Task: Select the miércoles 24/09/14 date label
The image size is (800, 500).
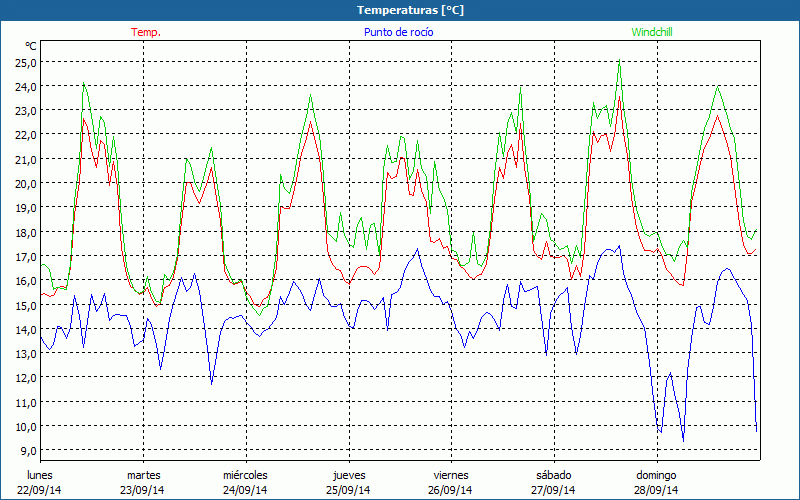Action: [x=245, y=483]
